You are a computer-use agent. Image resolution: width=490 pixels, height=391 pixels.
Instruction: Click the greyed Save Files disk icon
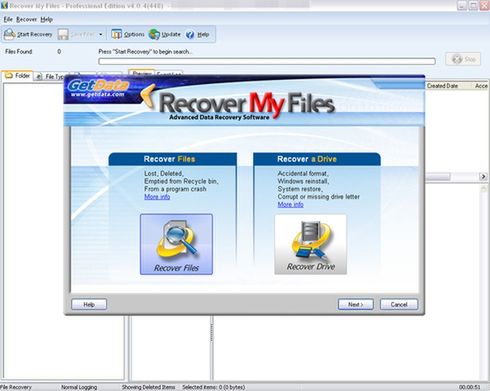pos(63,34)
